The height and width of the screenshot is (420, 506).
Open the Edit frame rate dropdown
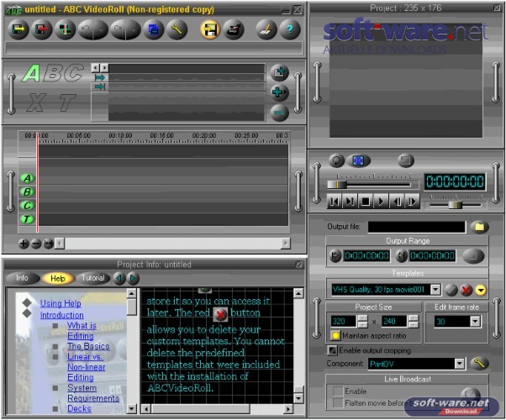(475, 321)
